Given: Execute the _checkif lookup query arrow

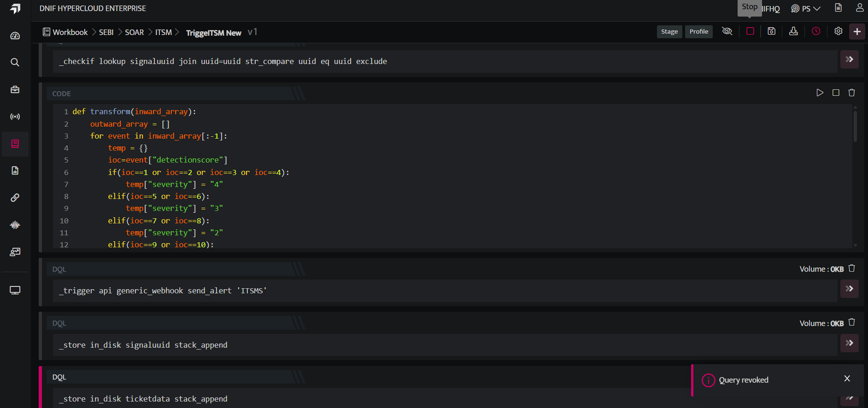Looking at the screenshot, I should pyautogui.click(x=850, y=59).
